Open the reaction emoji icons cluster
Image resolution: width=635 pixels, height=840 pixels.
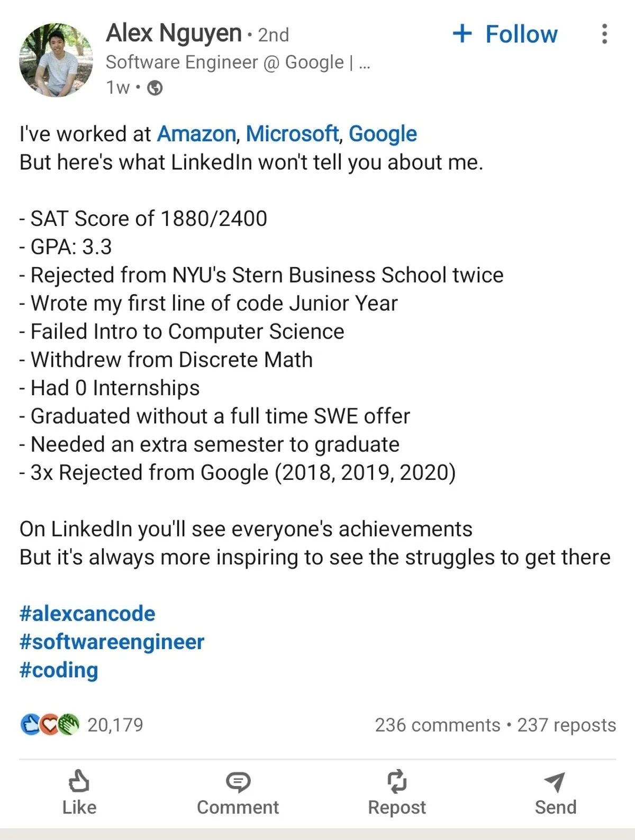click(x=50, y=724)
